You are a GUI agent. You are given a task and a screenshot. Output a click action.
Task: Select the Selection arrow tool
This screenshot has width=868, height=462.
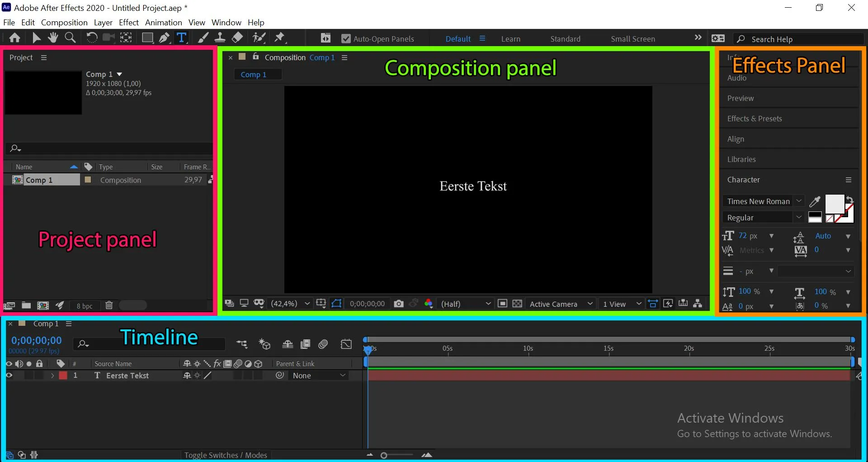click(37, 38)
